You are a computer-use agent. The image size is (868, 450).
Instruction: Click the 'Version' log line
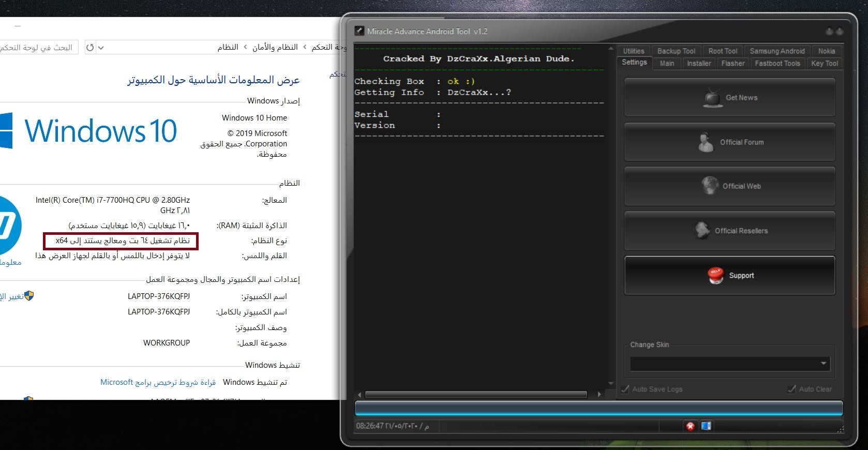pos(397,125)
